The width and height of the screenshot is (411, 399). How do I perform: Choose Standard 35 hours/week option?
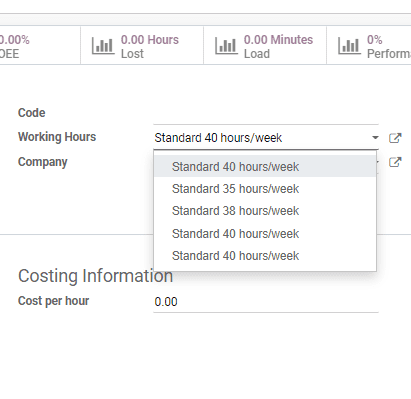coord(265,189)
